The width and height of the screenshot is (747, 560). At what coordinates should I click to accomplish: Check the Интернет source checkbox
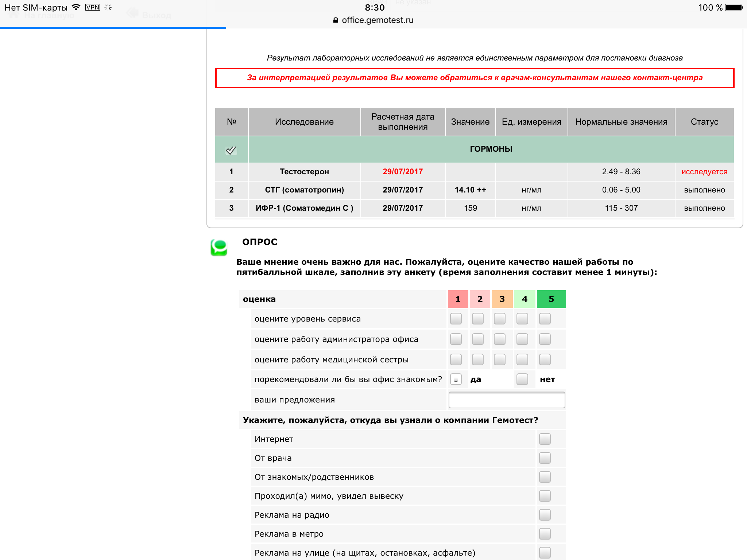(545, 439)
